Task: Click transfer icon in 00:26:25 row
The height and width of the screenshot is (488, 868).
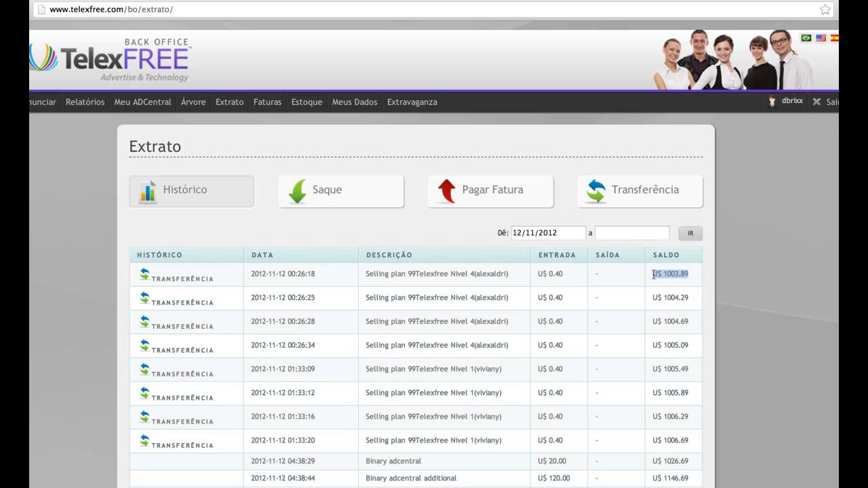Action: pyautogui.click(x=144, y=297)
